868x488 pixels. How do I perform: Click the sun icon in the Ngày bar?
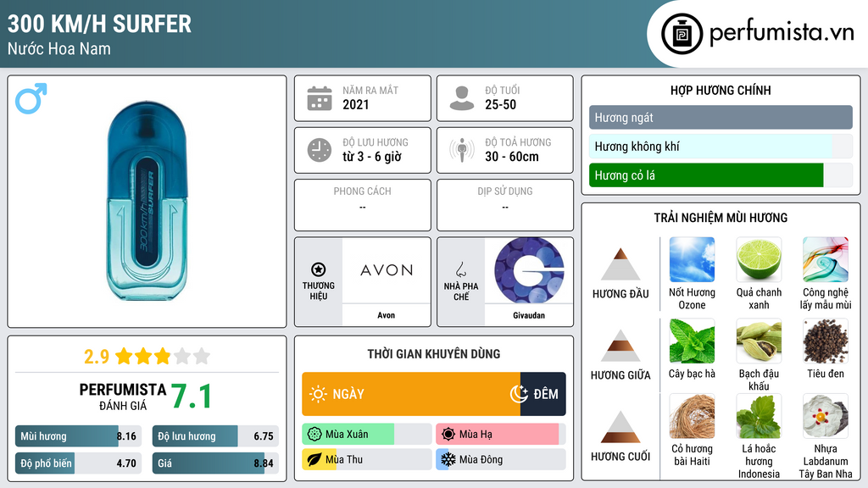[x=318, y=394]
